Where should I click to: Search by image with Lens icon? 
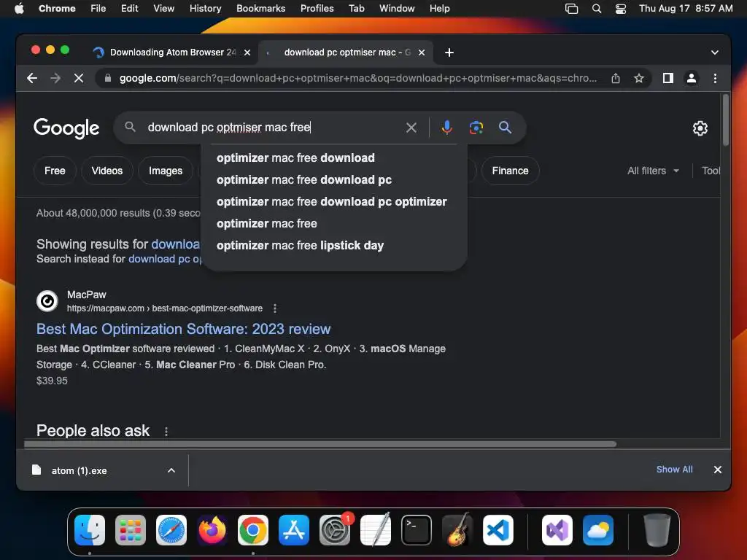[x=476, y=128]
